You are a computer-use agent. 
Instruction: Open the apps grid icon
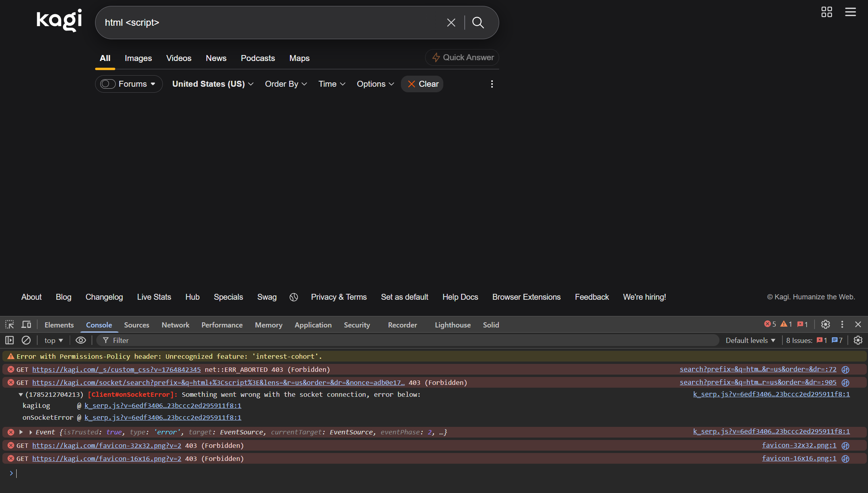826,12
